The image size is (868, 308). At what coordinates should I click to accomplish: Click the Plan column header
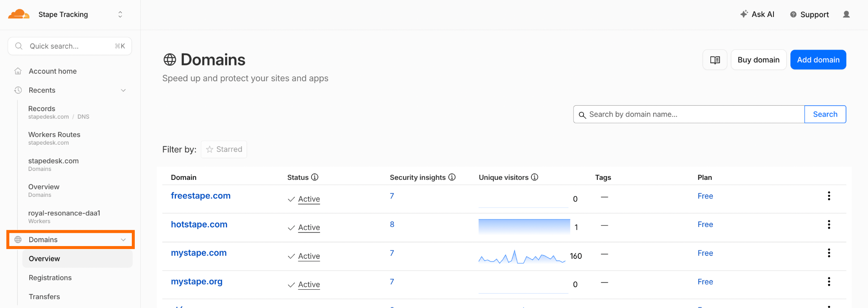(705, 177)
